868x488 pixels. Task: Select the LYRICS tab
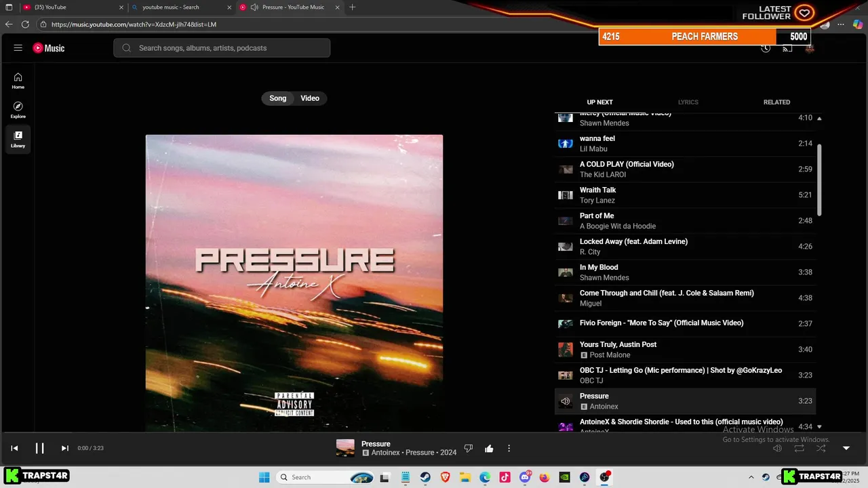coord(688,102)
